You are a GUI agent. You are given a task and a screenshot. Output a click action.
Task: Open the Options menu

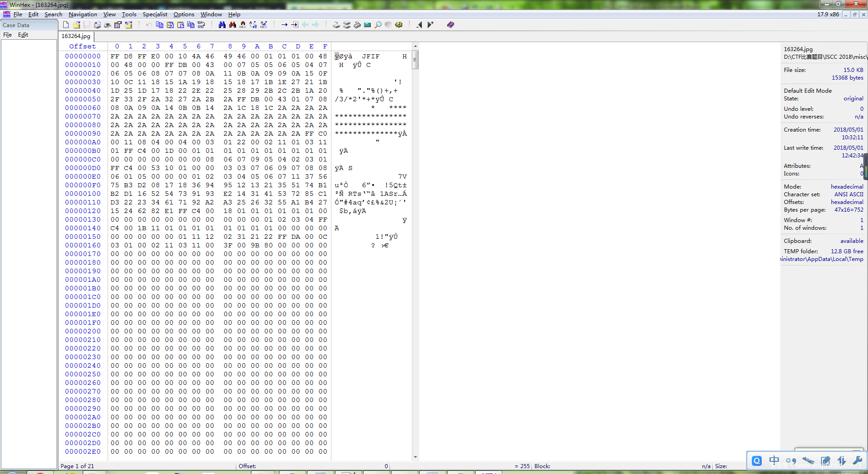[x=184, y=14]
